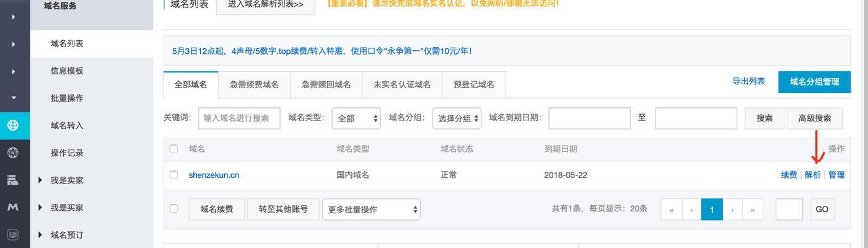Click the 域名分组管理 button
868x248 pixels.
[x=814, y=82]
